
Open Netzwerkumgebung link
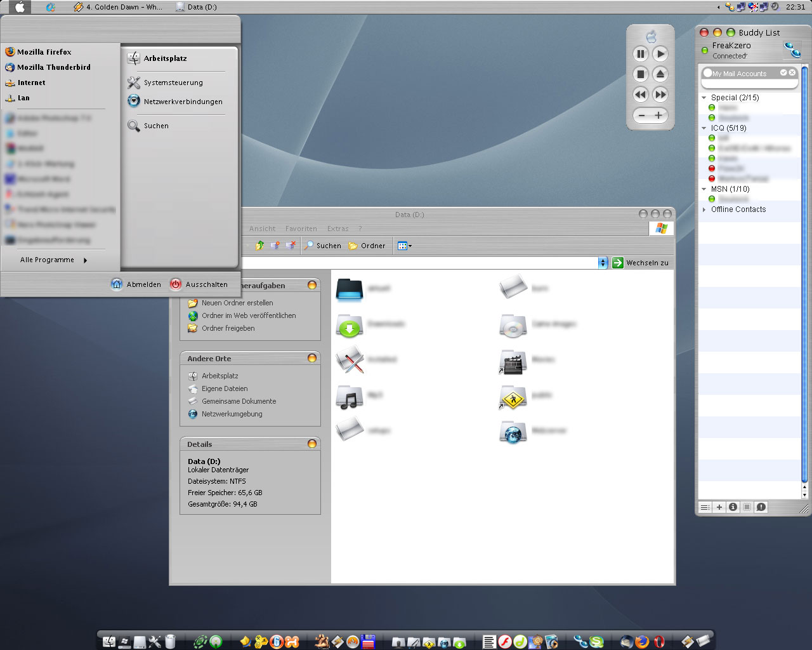click(x=232, y=414)
